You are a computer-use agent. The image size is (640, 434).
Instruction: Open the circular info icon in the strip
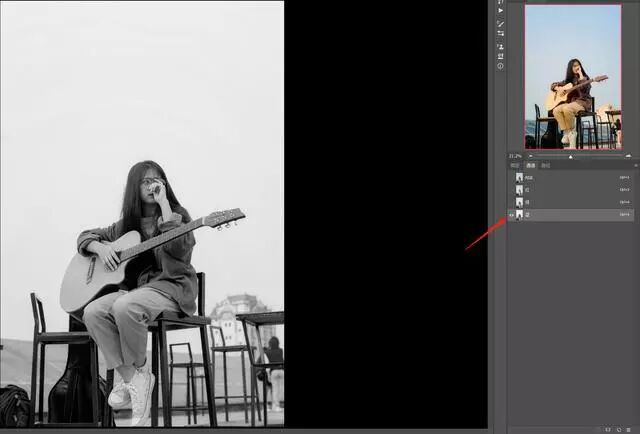pos(500,66)
